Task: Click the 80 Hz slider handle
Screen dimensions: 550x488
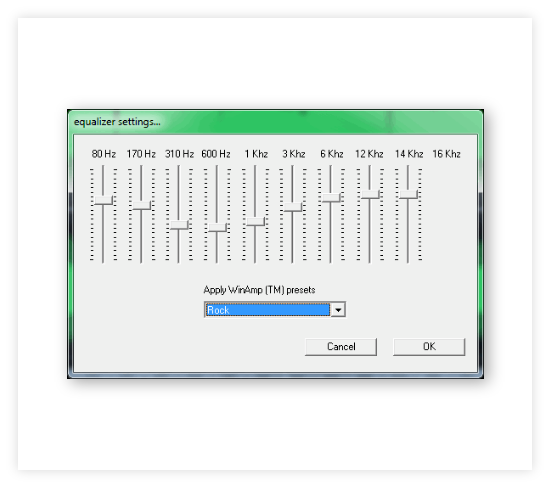Action: point(103,200)
